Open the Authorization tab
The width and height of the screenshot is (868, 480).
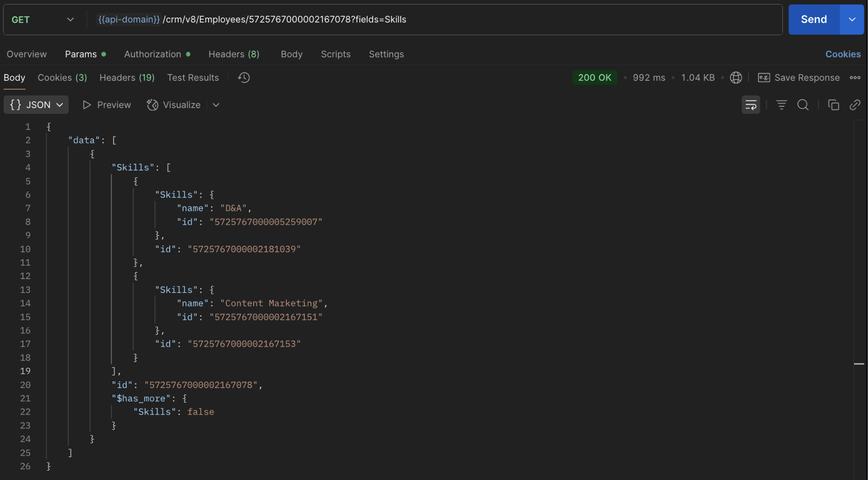tap(157, 54)
